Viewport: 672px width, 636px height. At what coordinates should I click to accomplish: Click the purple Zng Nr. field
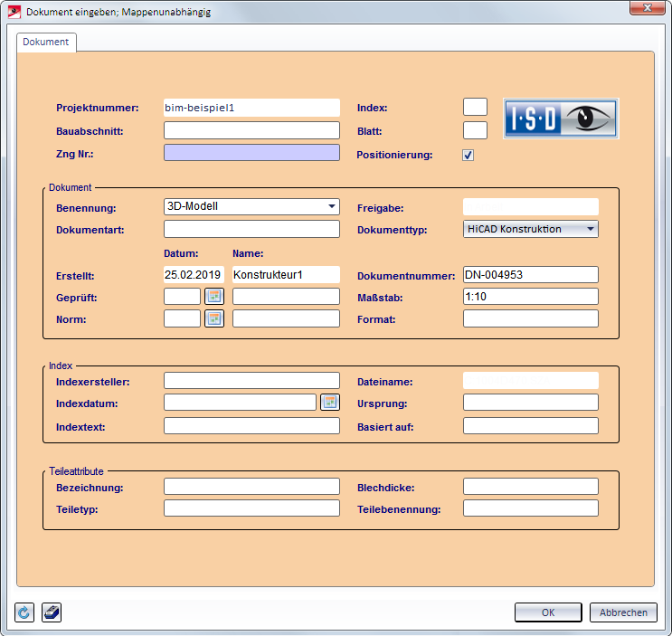pyautogui.click(x=251, y=153)
